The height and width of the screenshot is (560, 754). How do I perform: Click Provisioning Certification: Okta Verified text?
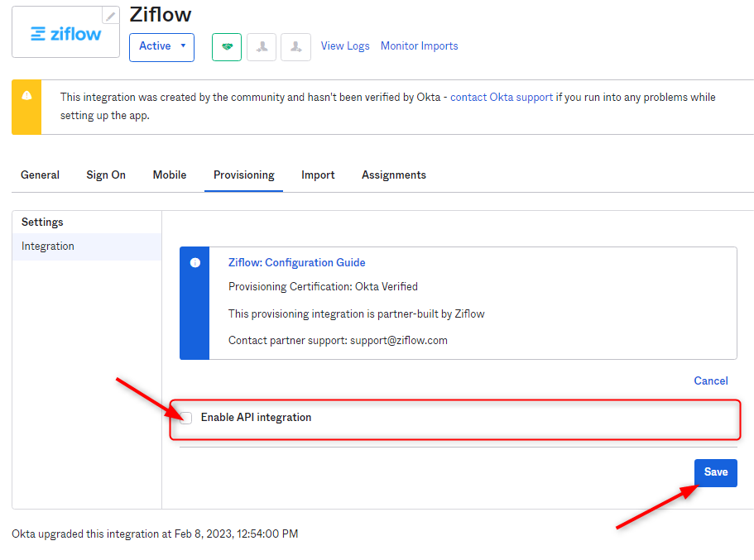pos(323,286)
